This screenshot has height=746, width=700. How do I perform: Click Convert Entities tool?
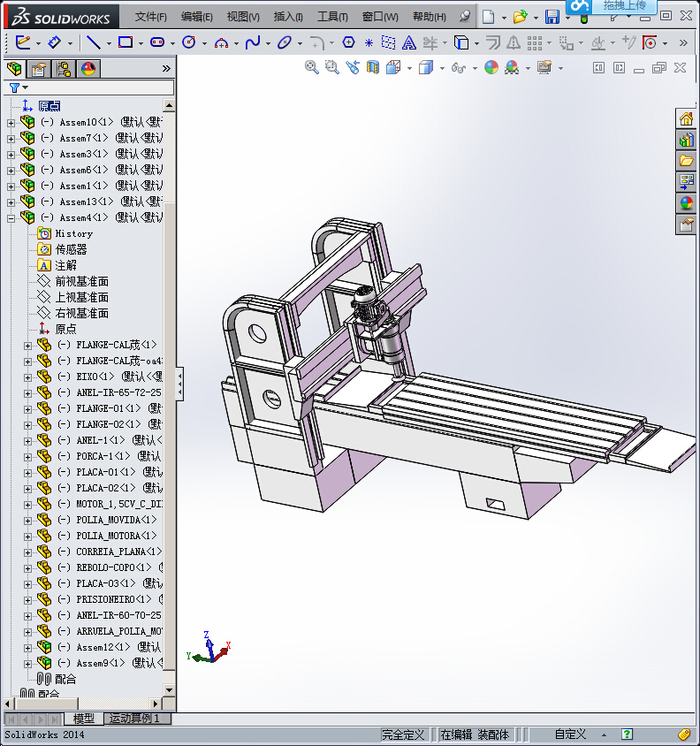pos(461,42)
